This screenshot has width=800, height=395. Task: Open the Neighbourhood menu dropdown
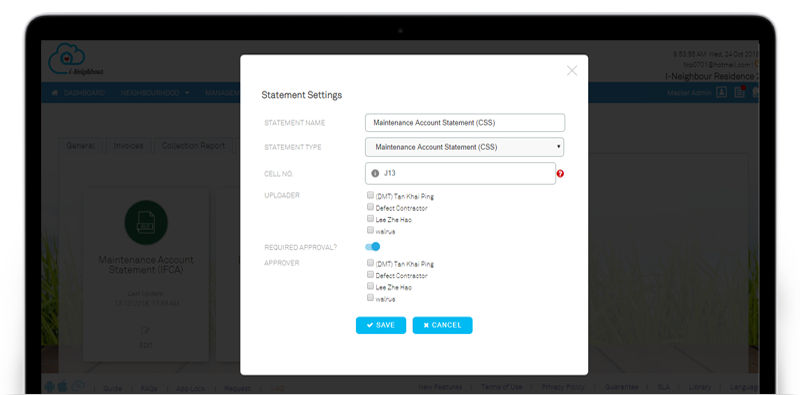point(155,93)
